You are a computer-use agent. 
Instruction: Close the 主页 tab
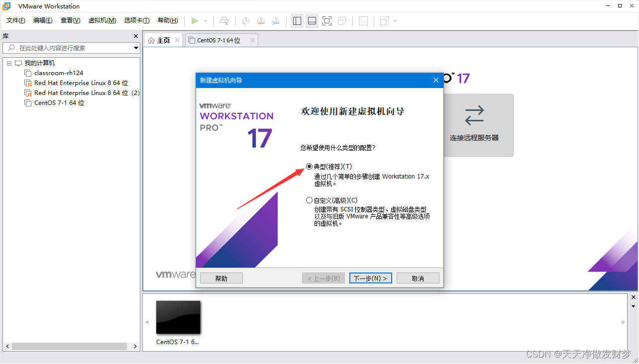pyautogui.click(x=178, y=40)
